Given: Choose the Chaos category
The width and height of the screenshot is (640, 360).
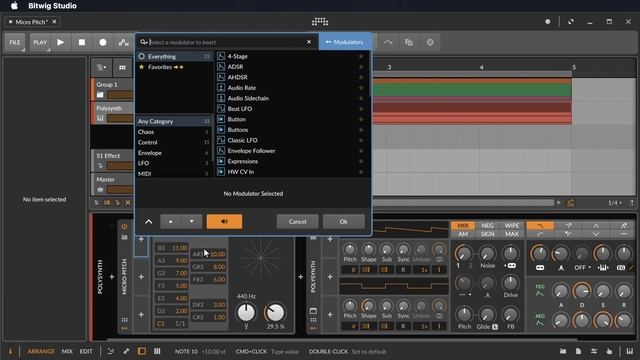Looking at the screenshot, I should coord(174,132).
